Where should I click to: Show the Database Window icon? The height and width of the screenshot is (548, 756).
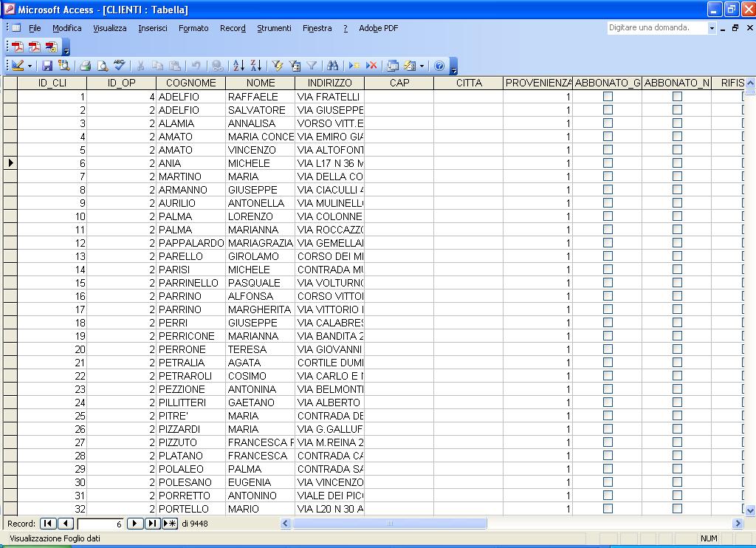(x=393, y=66)
